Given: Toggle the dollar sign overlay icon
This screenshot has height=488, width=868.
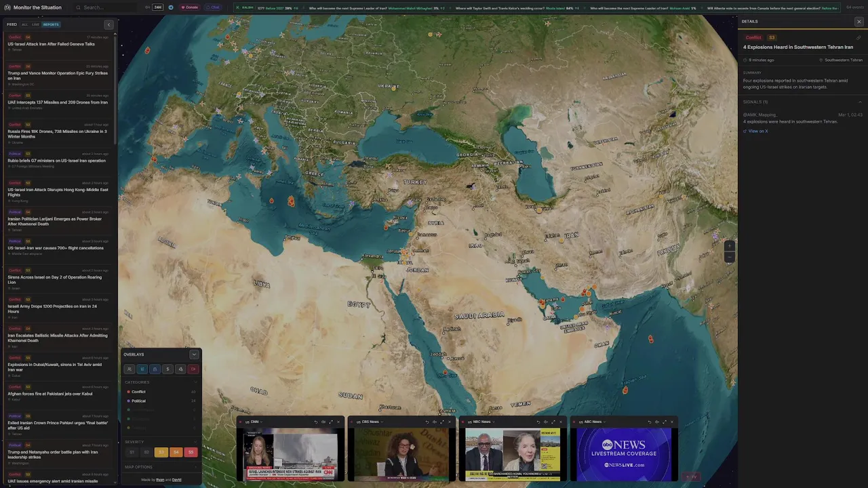Looking at the screenshot, I should [x=167, y=369].
